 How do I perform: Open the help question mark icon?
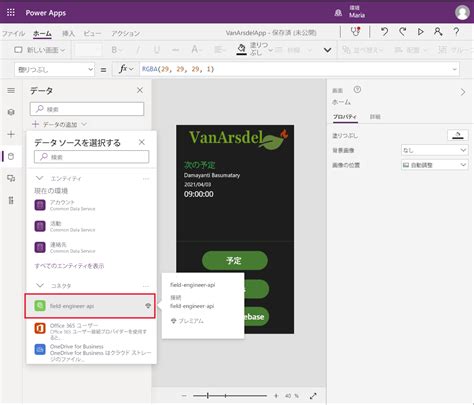click(x=456, y=32)
